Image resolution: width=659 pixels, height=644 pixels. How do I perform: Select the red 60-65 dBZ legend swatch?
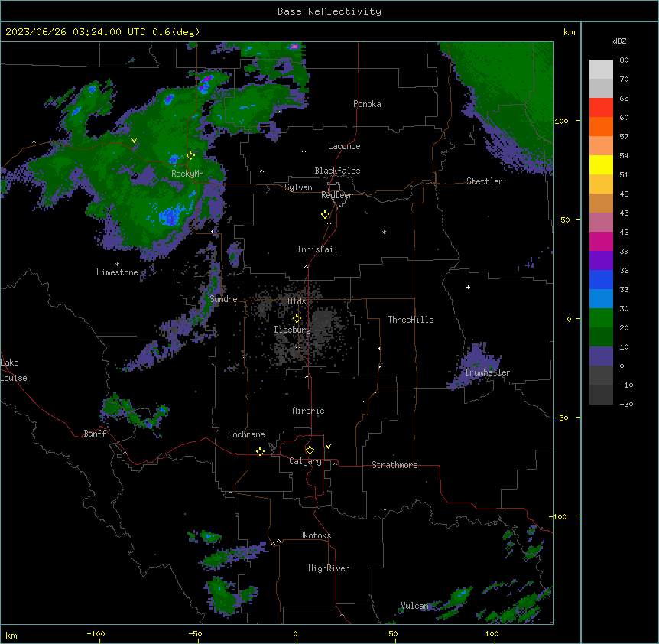(601, 107)
